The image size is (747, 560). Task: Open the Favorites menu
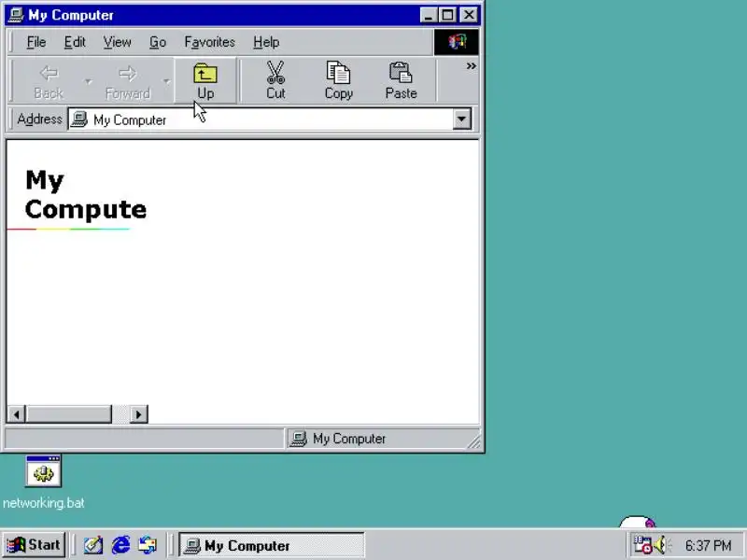209,42
